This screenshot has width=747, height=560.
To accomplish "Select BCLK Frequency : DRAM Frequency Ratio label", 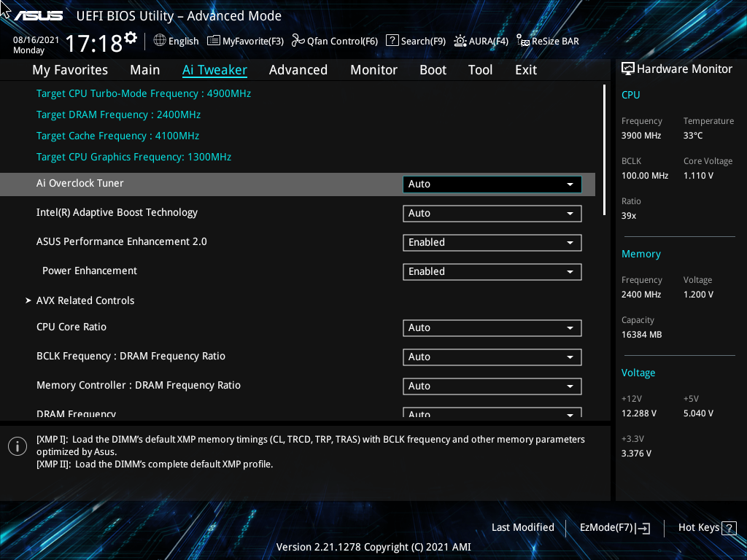I will (131, 356).
